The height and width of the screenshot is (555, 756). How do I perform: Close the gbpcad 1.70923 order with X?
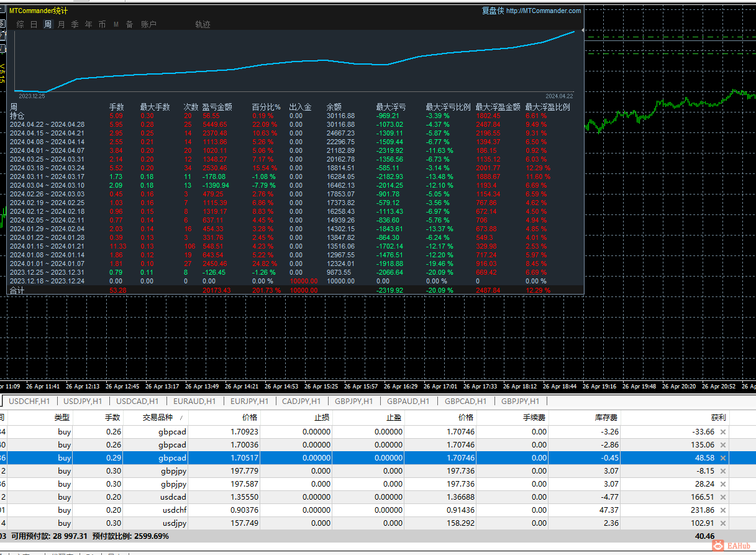tap(722, 432)
